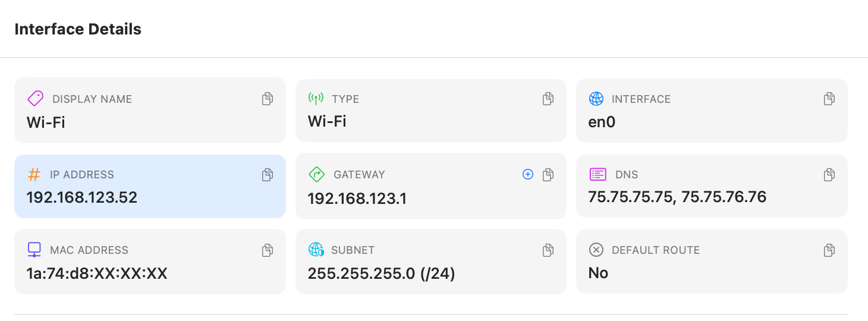This screenshot has height=321, width=868.
Task: Copy the Subnet mask
Action: point(548,250)
